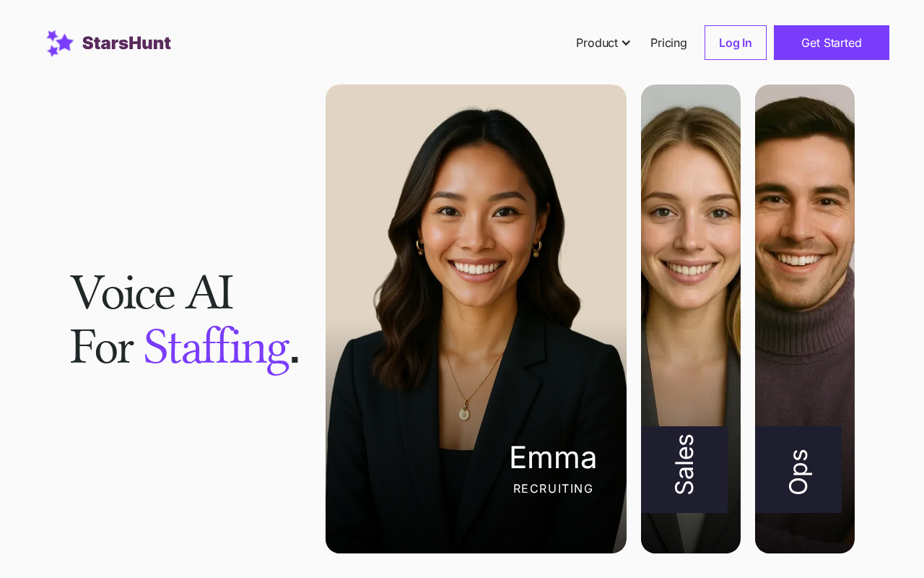
Task: Go to the Pricing page
Action: point(668,43)
